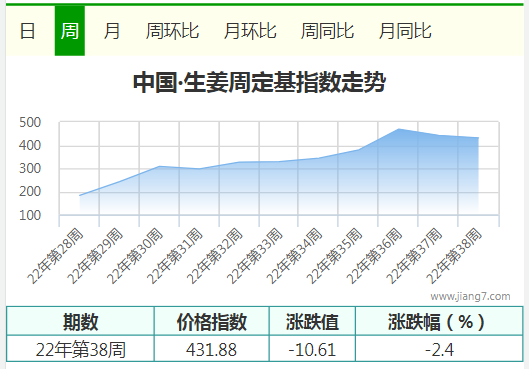Viewport: 529px width, 369px height.
Task: Click the 22年第31周 axis label
Action: [x=175, y=256]
